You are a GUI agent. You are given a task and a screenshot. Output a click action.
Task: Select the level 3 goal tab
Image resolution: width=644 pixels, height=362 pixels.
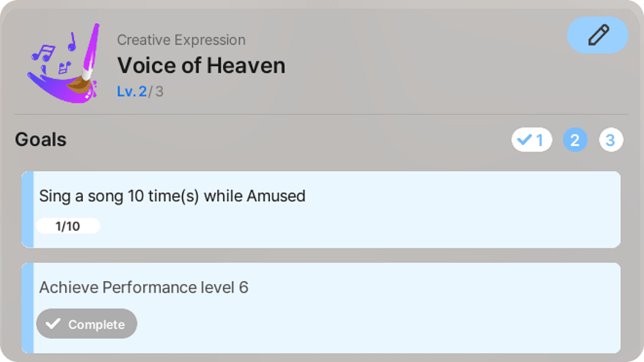tap(611, 140)
